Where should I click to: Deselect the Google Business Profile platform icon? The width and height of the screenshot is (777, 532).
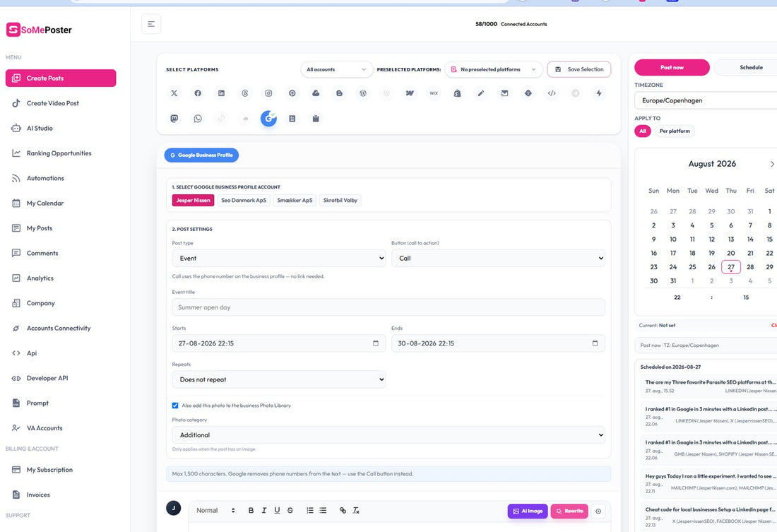point(268,119)
